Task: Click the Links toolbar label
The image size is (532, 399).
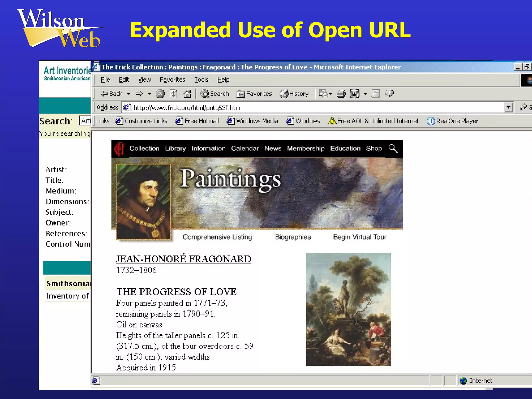Action: tap(103, 121)
